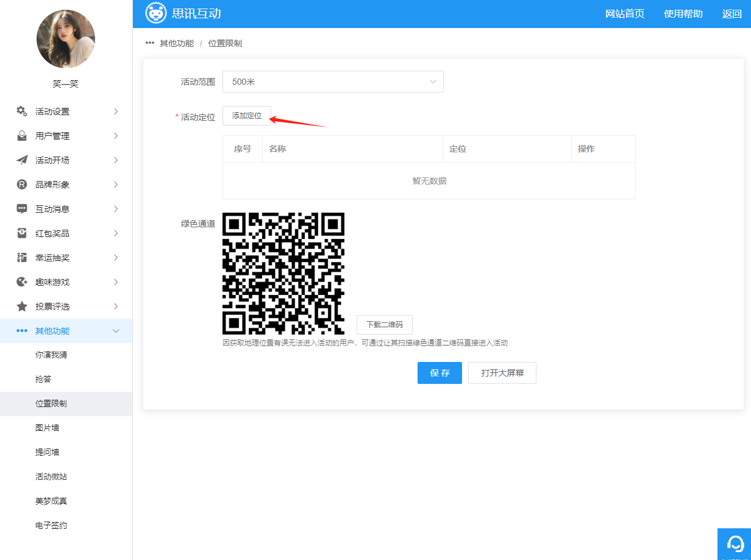Expand 投票评选 menu chevron
Viewport: 751px width, 560px height.
[x=116, y=307]
